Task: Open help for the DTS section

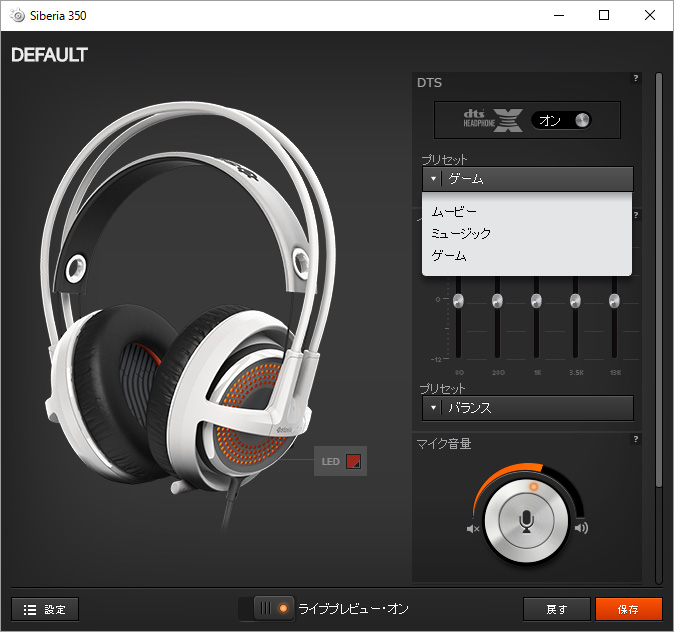Action: pos(636,78)
